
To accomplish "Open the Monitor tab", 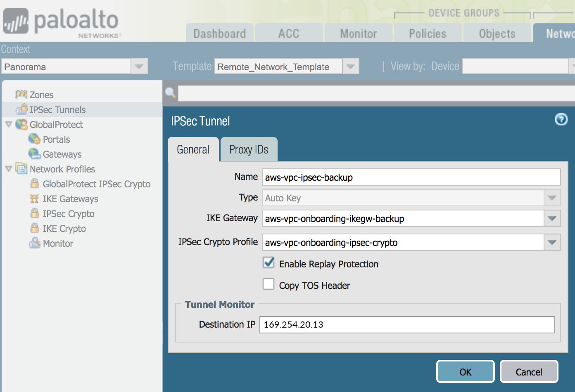I will (359, 33).
